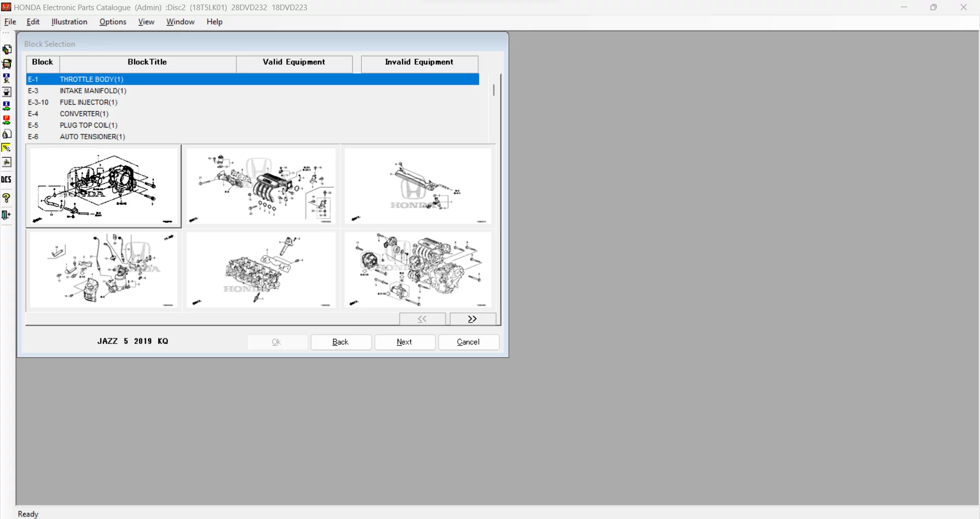Click the red P car icon
This screenshot has height=519, width=980.
(x=7, y=120)
